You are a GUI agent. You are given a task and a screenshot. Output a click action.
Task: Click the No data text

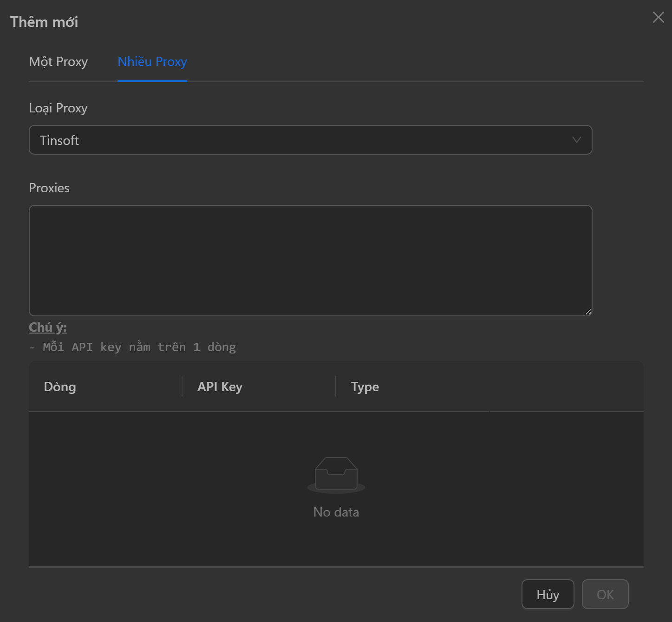(x=336, y=512)
